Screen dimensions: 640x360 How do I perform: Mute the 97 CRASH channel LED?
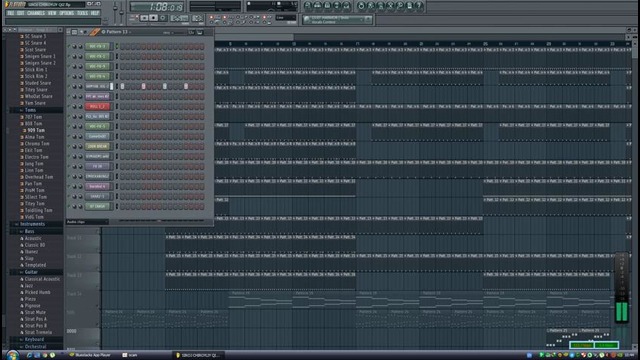click(x=69, y=206)
